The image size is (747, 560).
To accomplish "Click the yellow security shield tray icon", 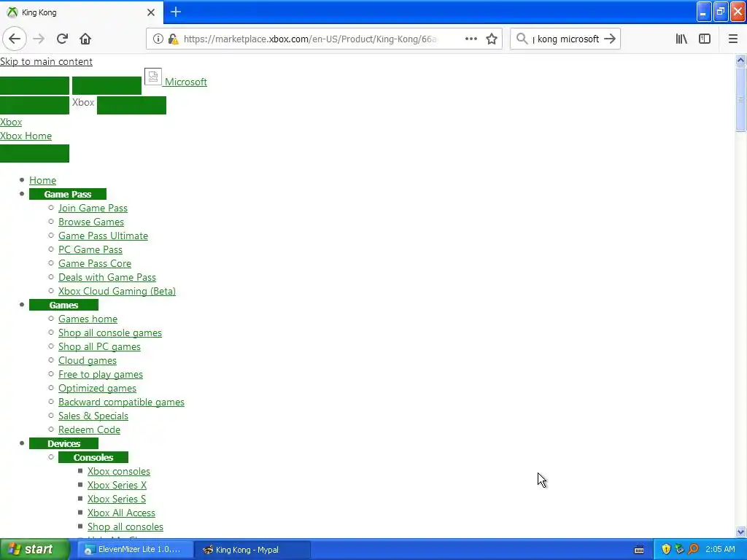I will point(666,549).
